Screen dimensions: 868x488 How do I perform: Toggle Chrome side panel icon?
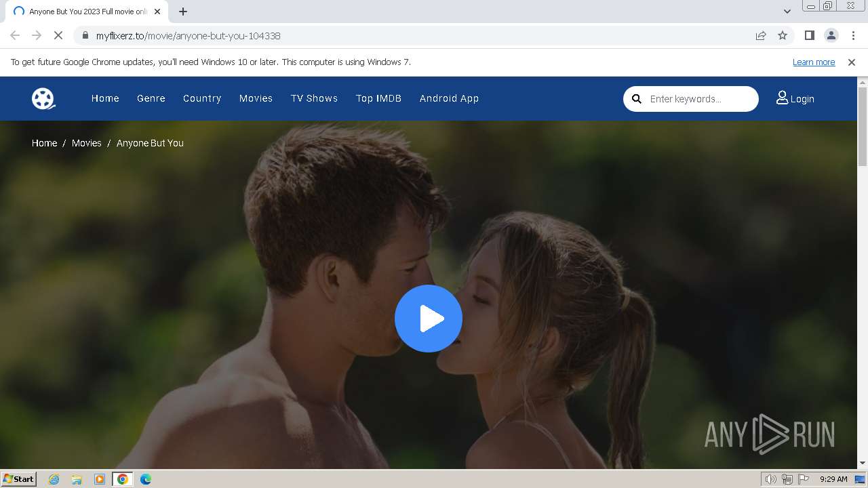(809, 35)
